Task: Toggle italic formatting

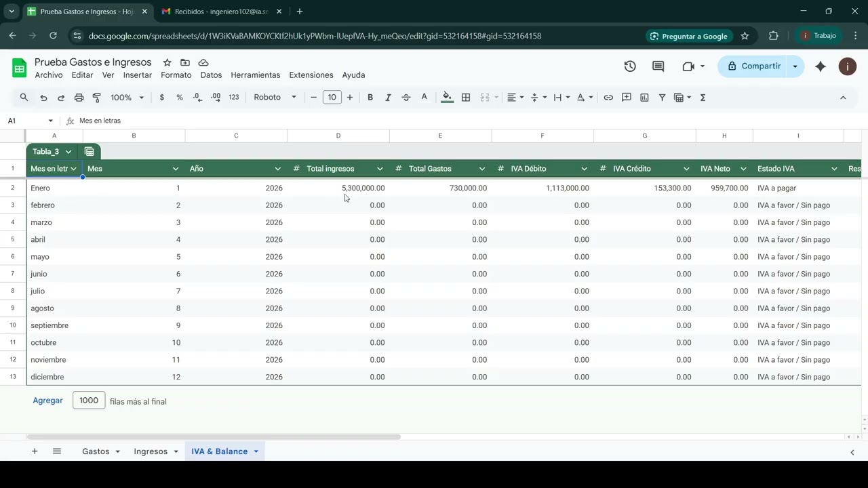Action: point(388,98)
